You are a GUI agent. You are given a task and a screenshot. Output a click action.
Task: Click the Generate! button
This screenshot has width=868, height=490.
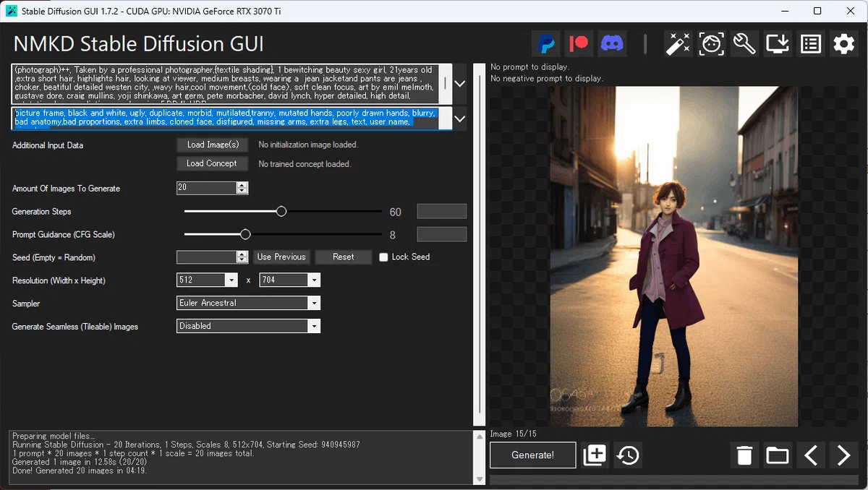(x=533, y=455)
